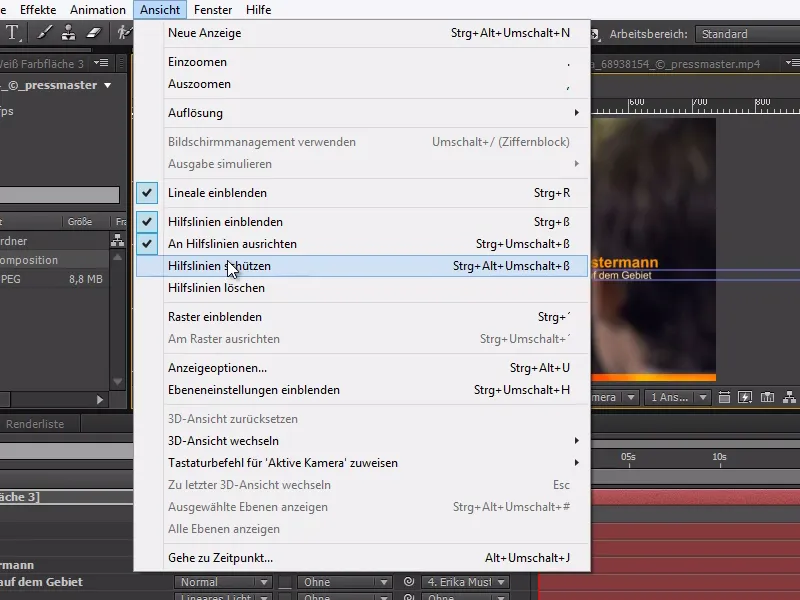This screenshot has height=600, width=800.
Task: Switch to the Renderliste tab
Action: tap(33, 423)
